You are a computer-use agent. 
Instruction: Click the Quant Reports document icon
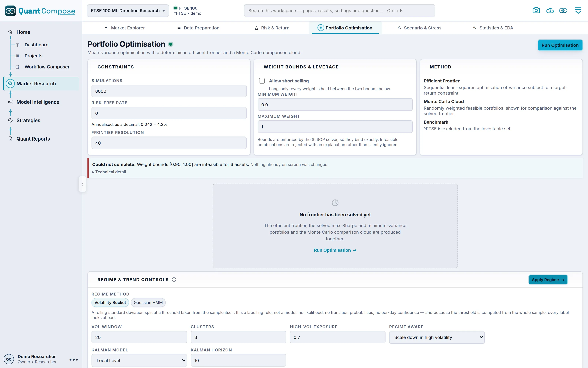tap(10, 139)
